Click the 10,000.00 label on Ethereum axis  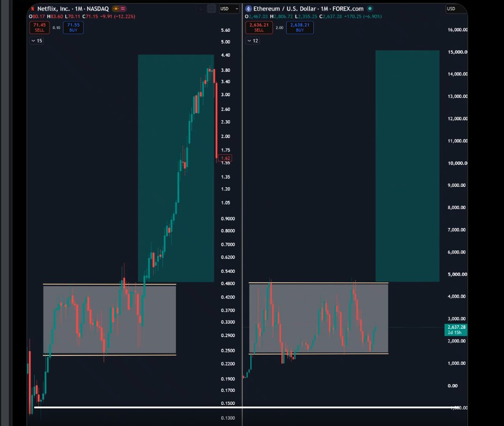coord(457,163)
